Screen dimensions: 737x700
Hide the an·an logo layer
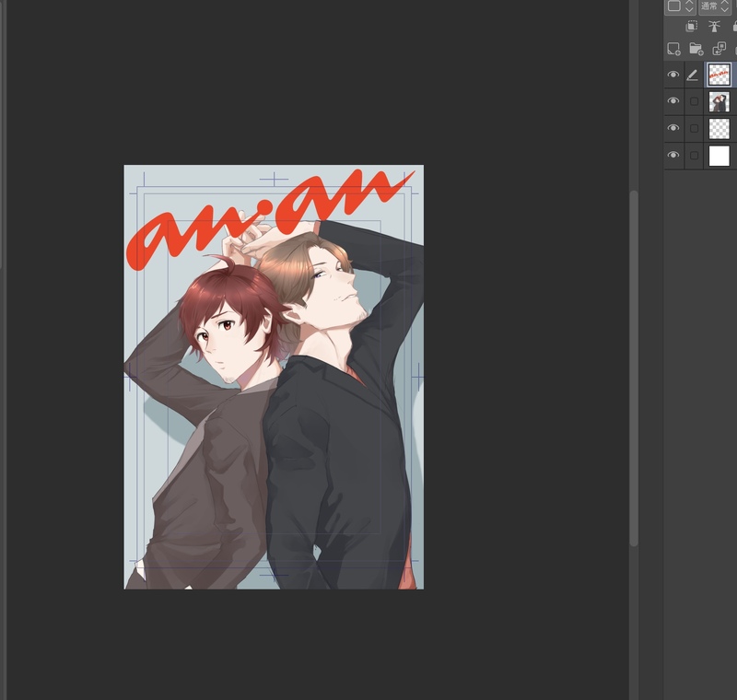tap(673, 75)
